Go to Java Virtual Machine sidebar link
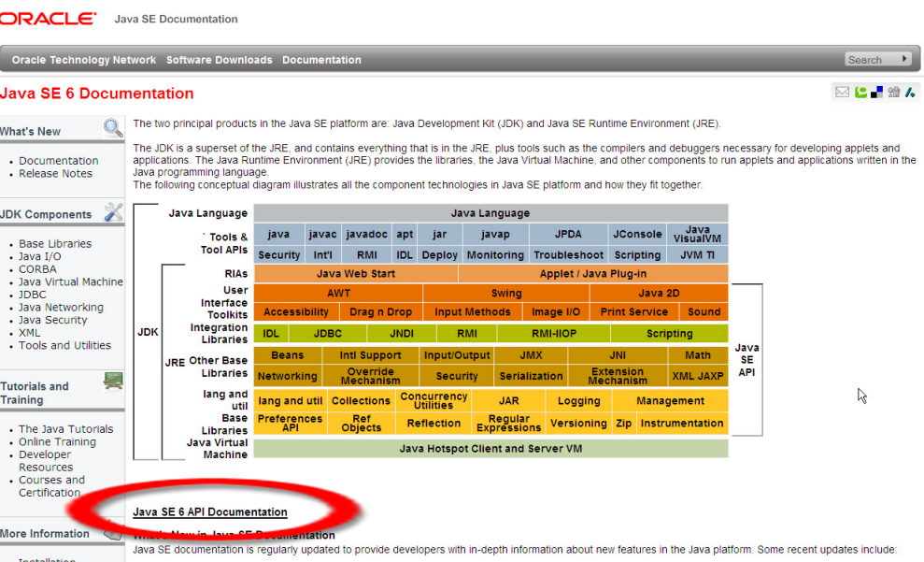 [71, 281]
